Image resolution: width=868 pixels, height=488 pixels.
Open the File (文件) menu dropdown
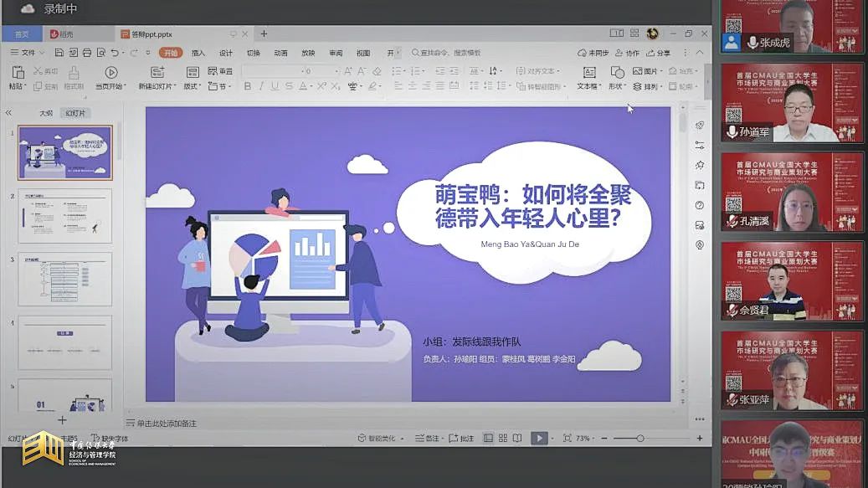click(x=27, y=53)
